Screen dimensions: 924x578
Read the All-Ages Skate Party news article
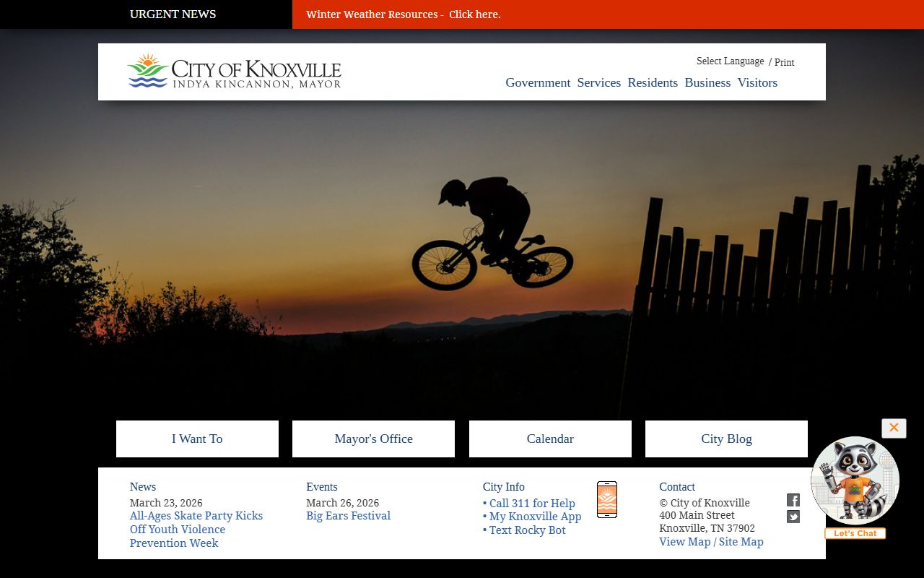click(x=196, y=530)
